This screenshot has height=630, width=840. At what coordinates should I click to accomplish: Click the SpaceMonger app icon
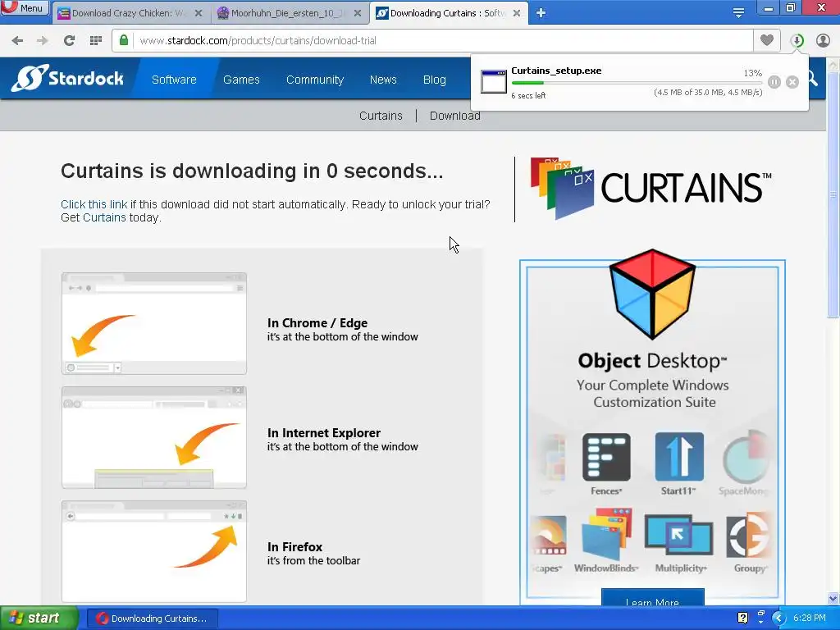[746, 457]
